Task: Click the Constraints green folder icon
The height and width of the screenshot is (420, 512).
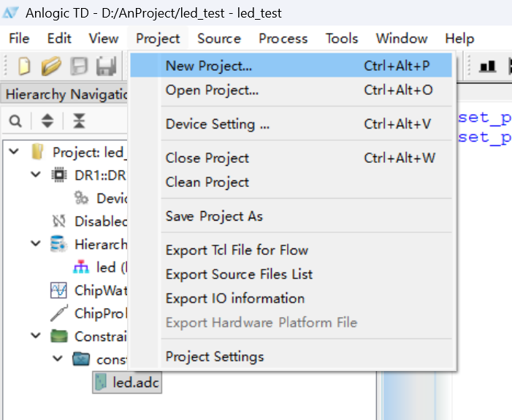Action: point(59,336)
